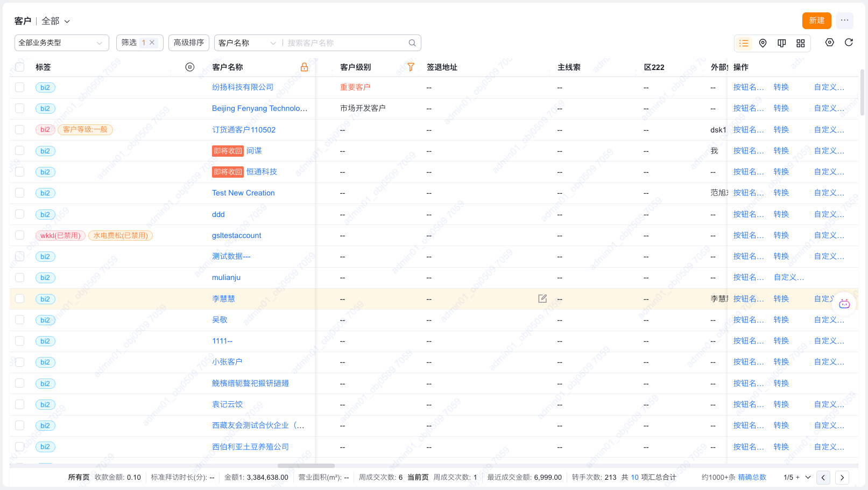Select checkbox for Test New Creation row
868x490 pixels.
tap(20, 193)
